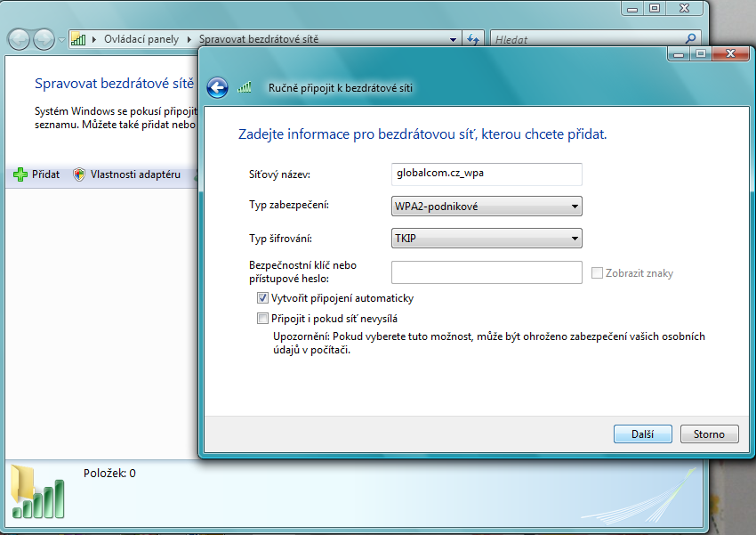Click the blue back arrow in wizard
Viewport: 756px width, 535px height.
(x=217, y=87)
